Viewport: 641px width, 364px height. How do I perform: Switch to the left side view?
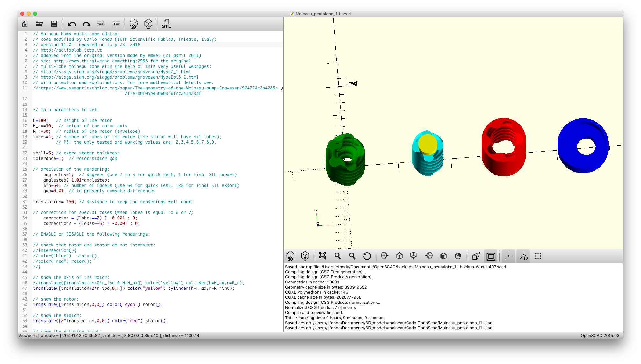click(429, 256)
